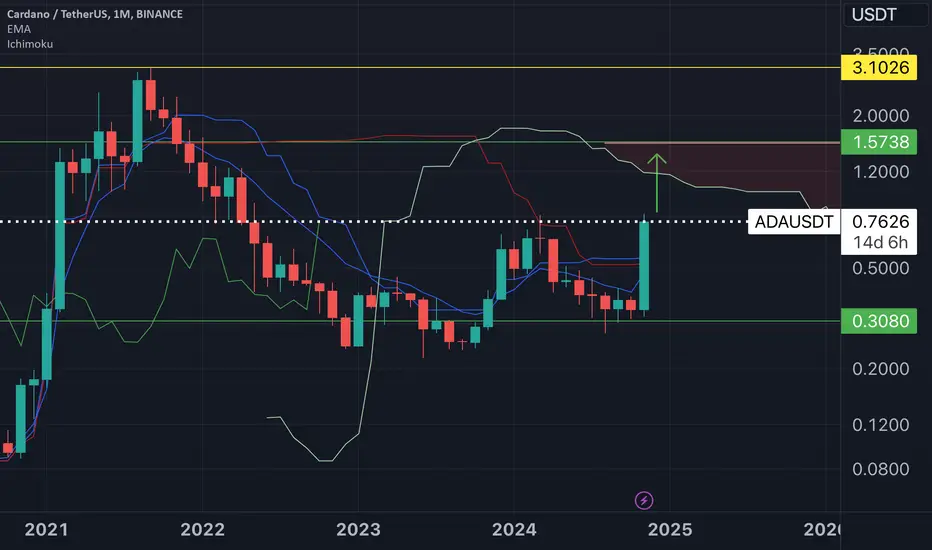Click the 2025 label on time axis
The image size is (932, 550).
pyautogui.click(x=670, y=529)
